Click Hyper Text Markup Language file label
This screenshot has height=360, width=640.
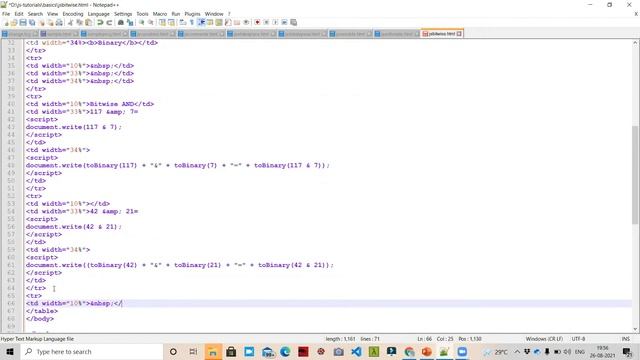point(37,339)
